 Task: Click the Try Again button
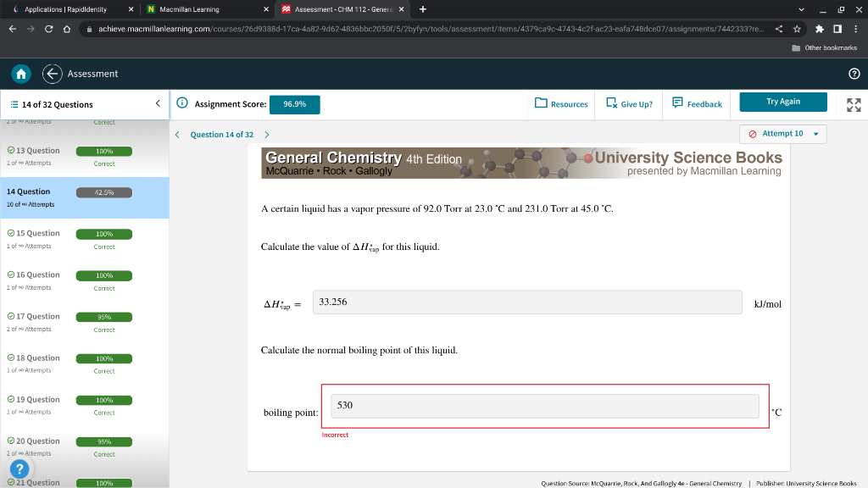782,100
